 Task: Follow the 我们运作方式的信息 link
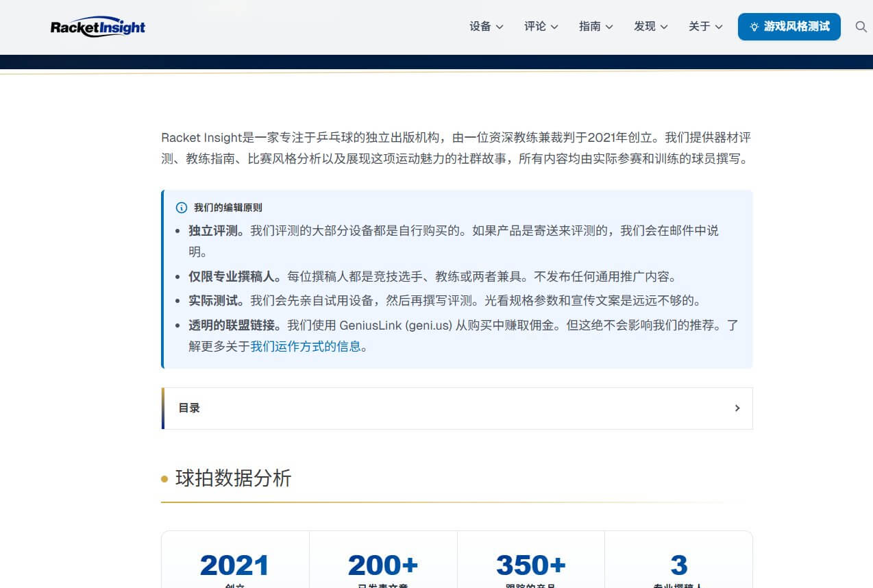(306, 346)
